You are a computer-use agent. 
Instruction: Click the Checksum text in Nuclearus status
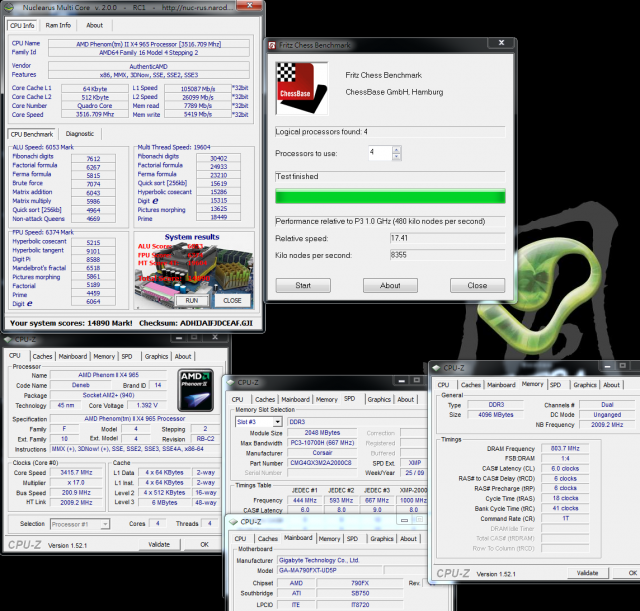coord(196,323)
